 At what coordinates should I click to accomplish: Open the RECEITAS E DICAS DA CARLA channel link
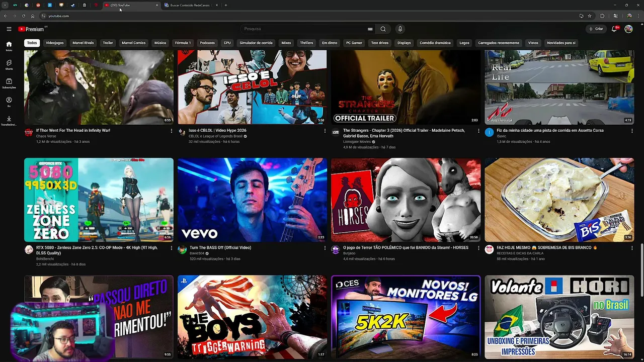click(520, 253)
